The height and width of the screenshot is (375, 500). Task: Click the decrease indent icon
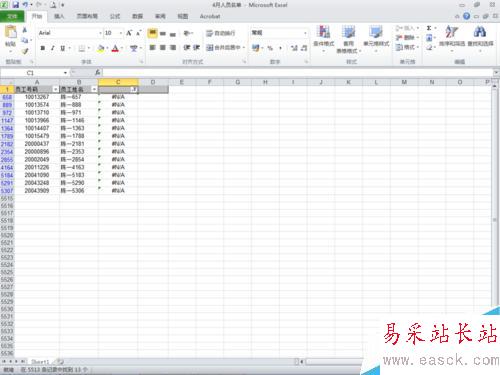[x=187, y=48]
